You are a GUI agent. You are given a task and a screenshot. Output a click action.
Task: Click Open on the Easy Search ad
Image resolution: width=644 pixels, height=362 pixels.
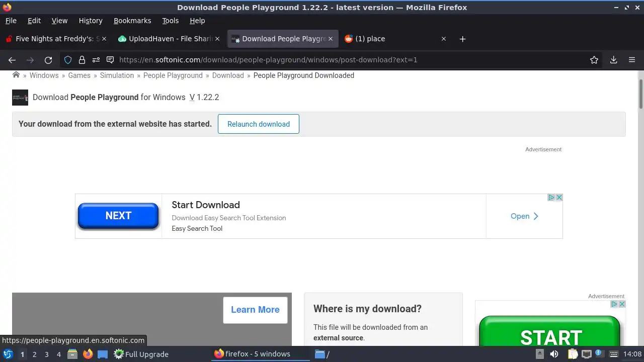click(x=524, y=216)
